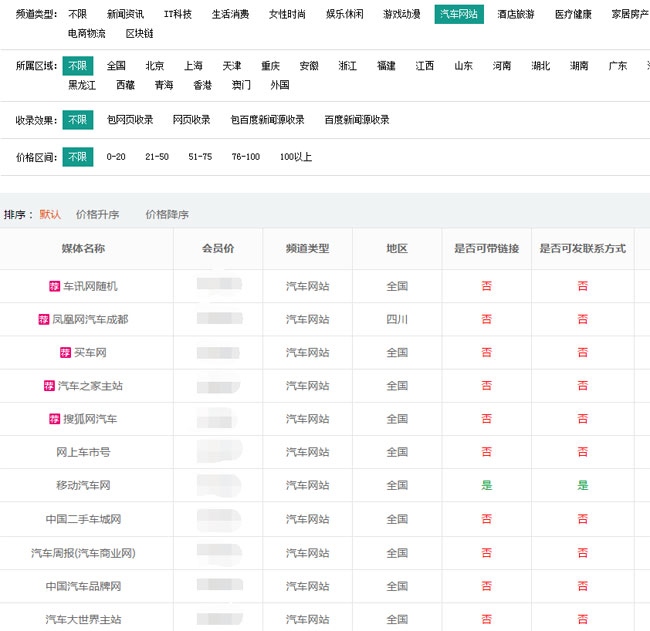Set price range to 21-50
650x631 pixels.
(x=157, y=157)
